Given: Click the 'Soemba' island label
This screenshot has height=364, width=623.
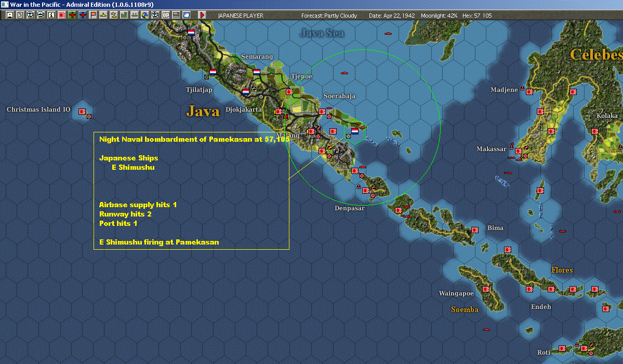Looking at the screenshot, I should click(x=465, y=309).
